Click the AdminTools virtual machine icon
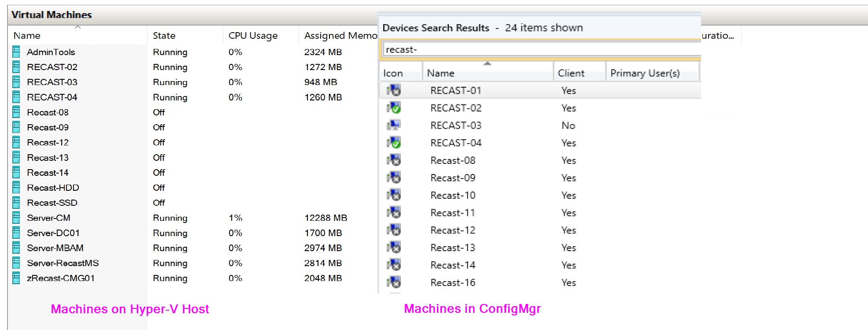 (16, 52)
